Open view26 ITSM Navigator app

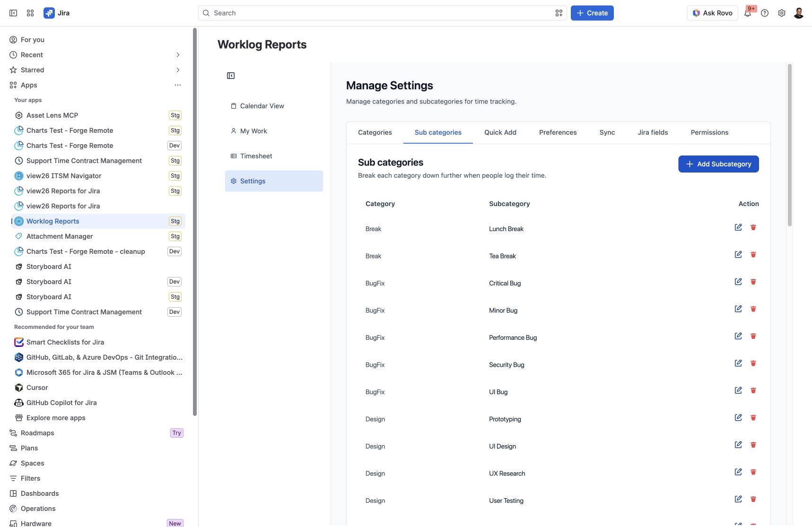[98, 176]
